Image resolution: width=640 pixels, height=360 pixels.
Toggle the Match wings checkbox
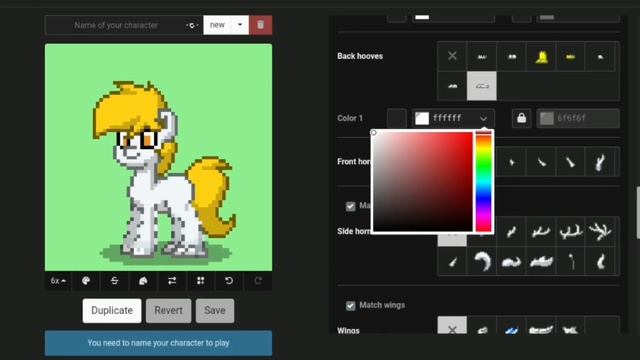[x=351, y=305]
